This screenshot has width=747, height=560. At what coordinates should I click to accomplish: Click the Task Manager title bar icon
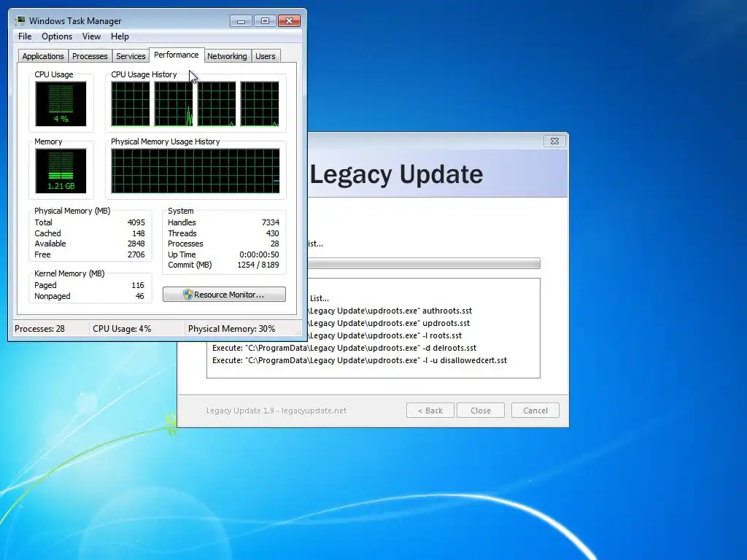click(x=20, y=20)
